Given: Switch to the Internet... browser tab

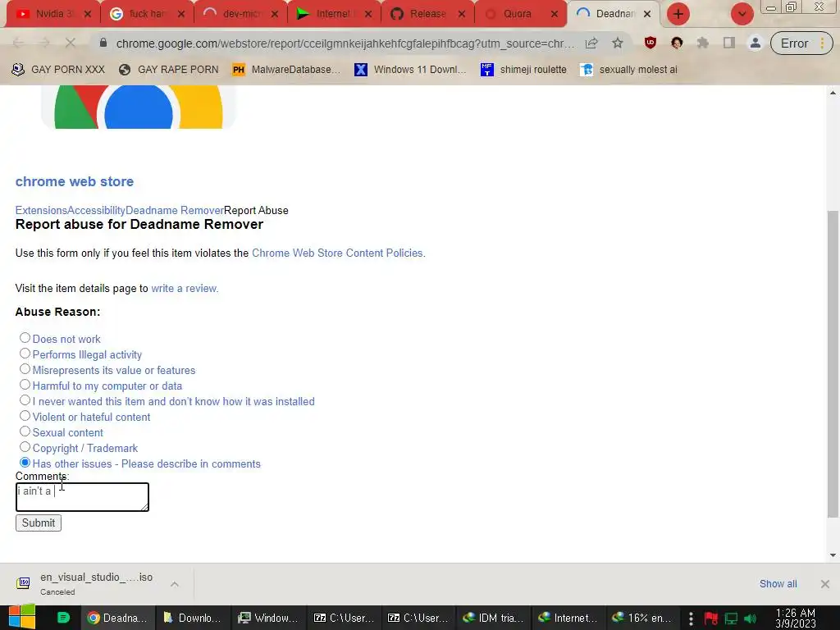Looking at the screenshot, I should point(333,14).
